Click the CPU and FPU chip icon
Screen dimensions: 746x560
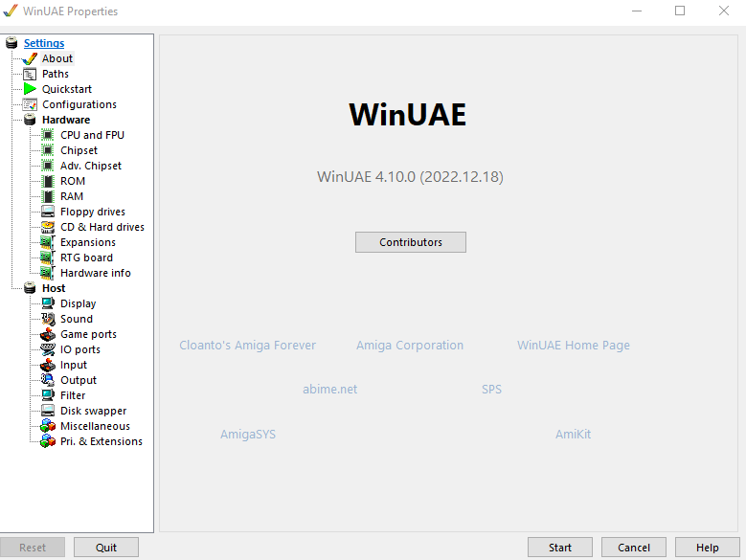tap(48, 135)
